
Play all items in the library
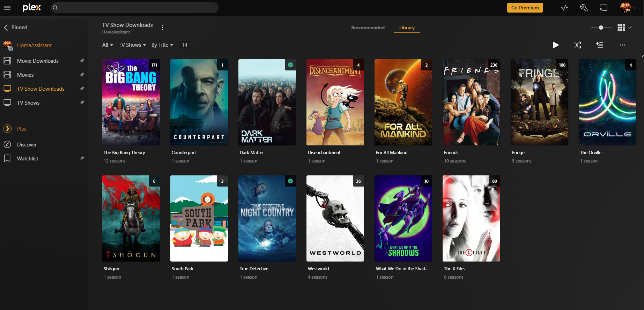coord(556,45)
